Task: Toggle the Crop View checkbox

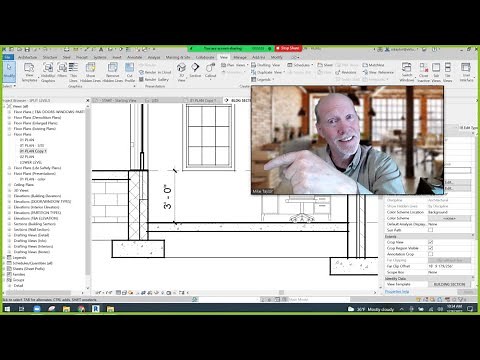Action: tap(430, 242)
